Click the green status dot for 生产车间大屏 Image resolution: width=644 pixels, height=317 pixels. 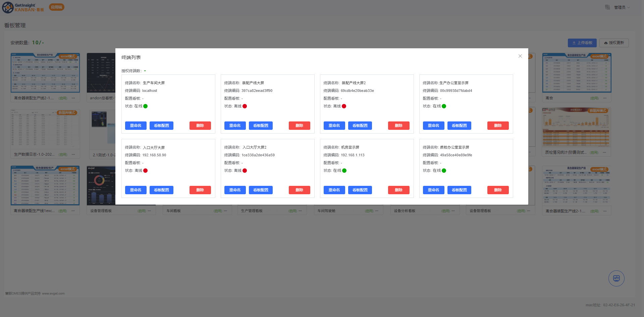(146, 106)
